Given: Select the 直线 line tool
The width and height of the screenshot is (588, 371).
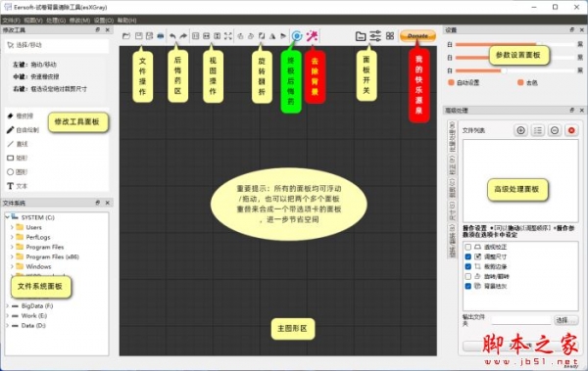Looking at the screenshot, I should 18,144.
